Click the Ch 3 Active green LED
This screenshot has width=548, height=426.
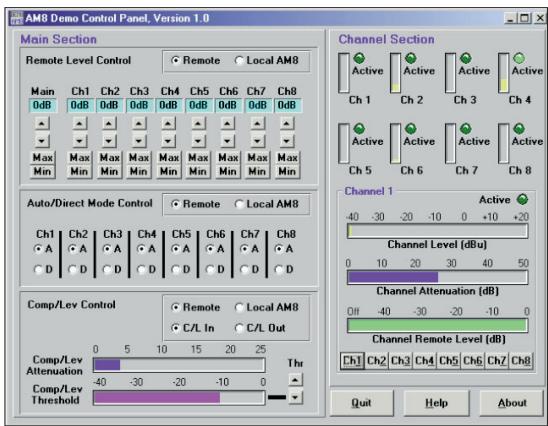click(x=466, y=58)
